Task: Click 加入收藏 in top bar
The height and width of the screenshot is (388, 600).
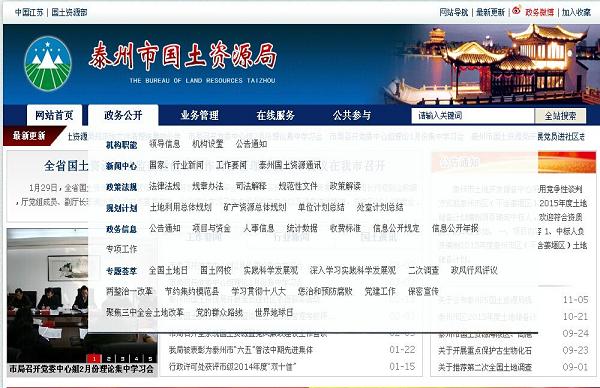Action: pyautogui.click(x=576, y=12)
